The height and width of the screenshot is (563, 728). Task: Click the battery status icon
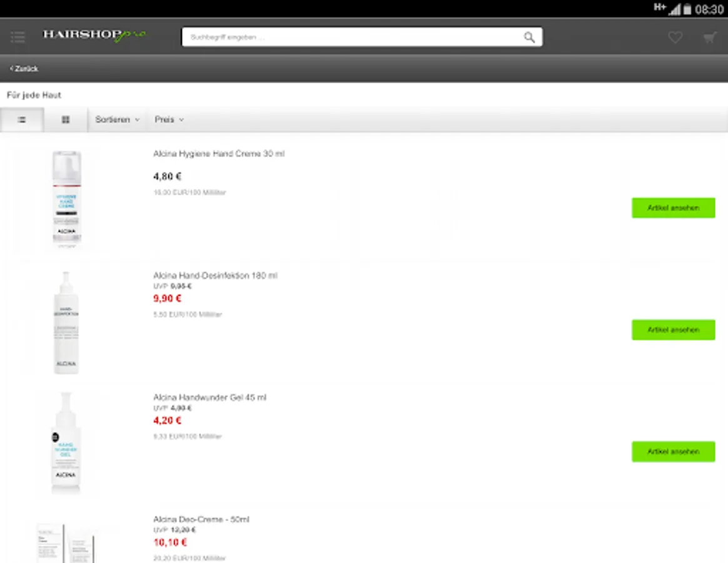pyautogui.click(x=687, y=9)
